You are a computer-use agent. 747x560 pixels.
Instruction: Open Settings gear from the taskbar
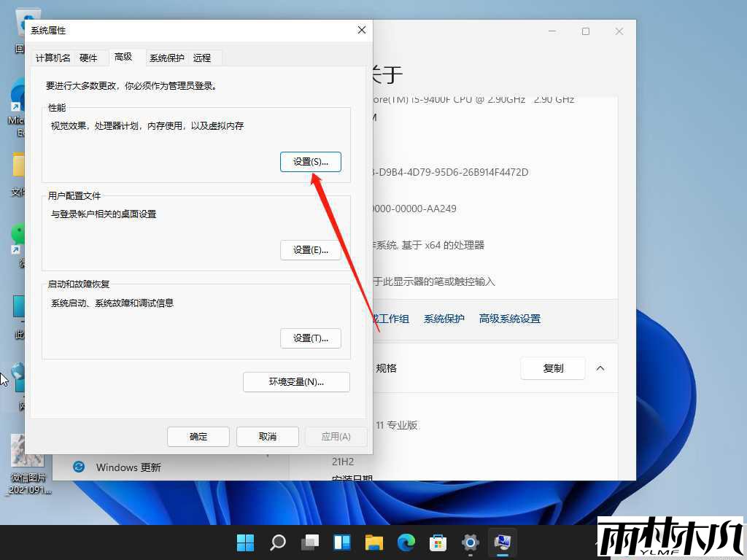471,542
